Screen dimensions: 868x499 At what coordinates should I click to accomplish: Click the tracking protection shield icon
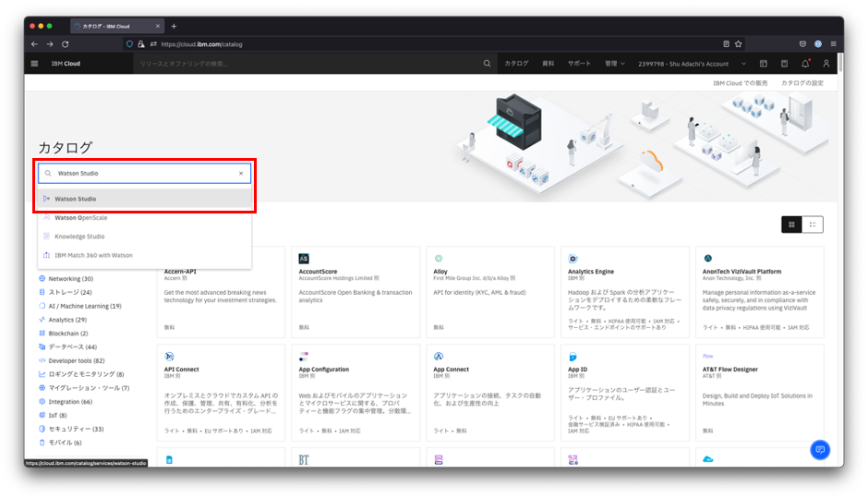tap(129, 44)
